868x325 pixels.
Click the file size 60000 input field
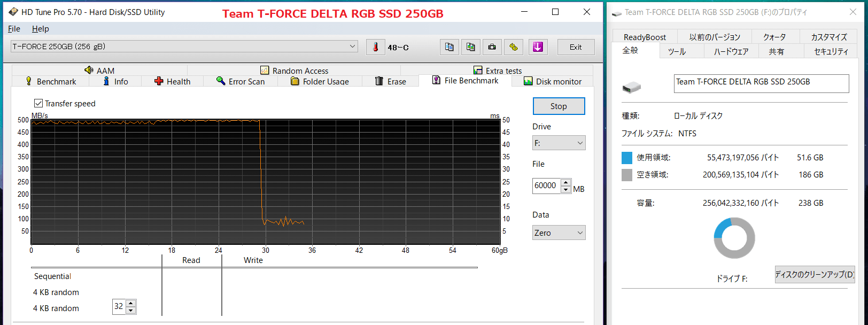546,185
